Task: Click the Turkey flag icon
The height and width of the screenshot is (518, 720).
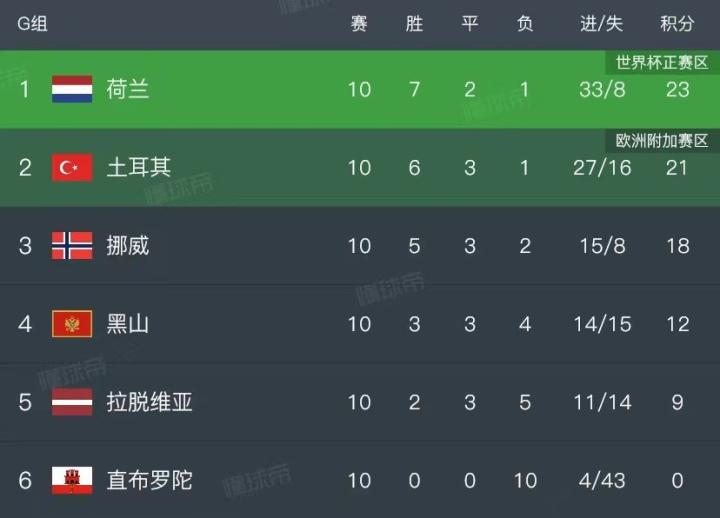Action: point(72,167)
